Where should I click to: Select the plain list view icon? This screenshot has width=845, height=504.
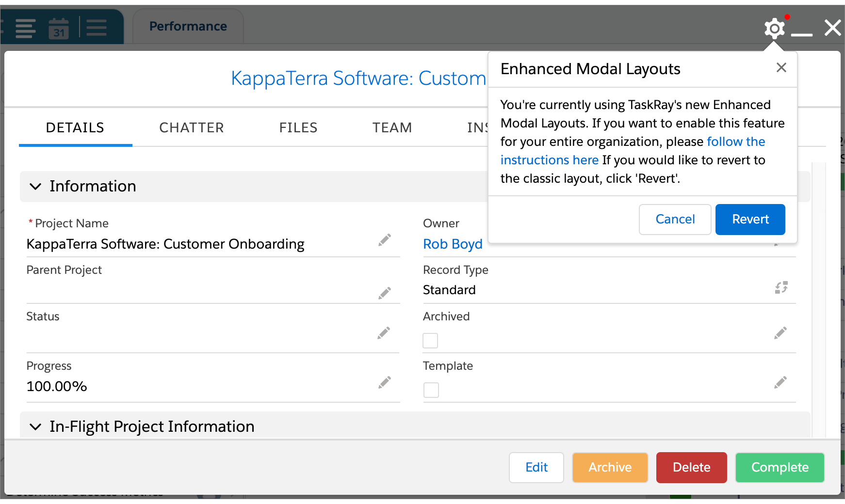[97, 28]
